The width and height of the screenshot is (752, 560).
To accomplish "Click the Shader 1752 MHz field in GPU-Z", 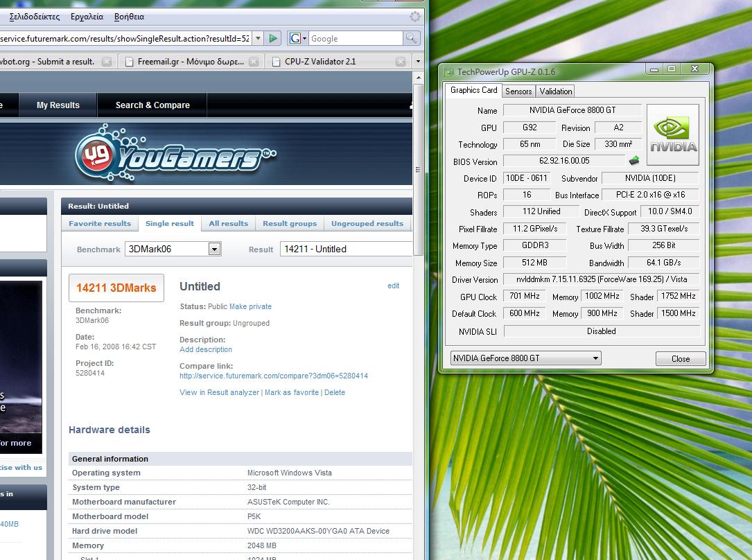I will (678, 296).
